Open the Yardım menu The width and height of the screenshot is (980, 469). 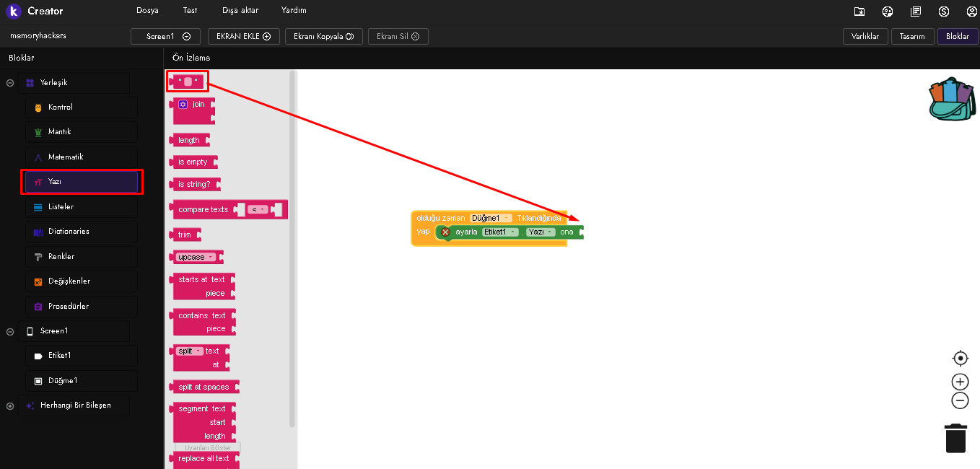pos(294,11)
